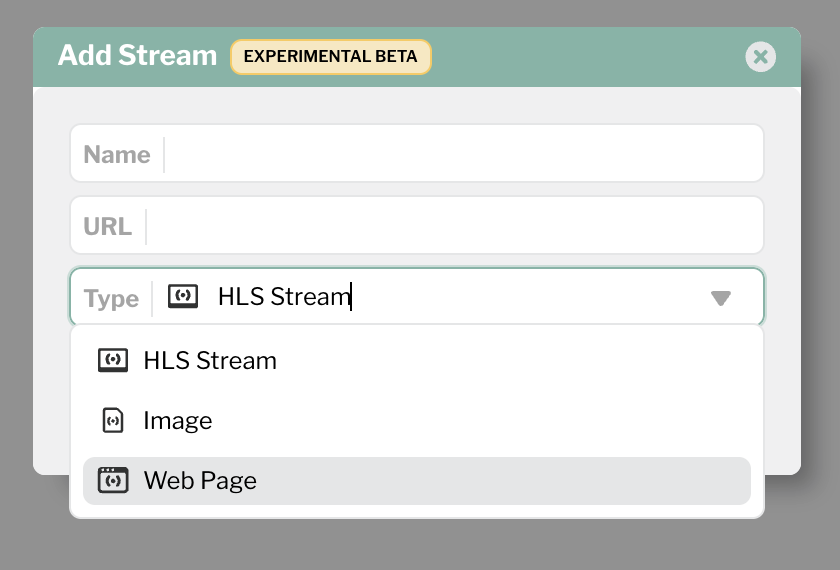This screenshot has height=570, width=840.
Task: Click the Type field label
Action: coord(111,298)
